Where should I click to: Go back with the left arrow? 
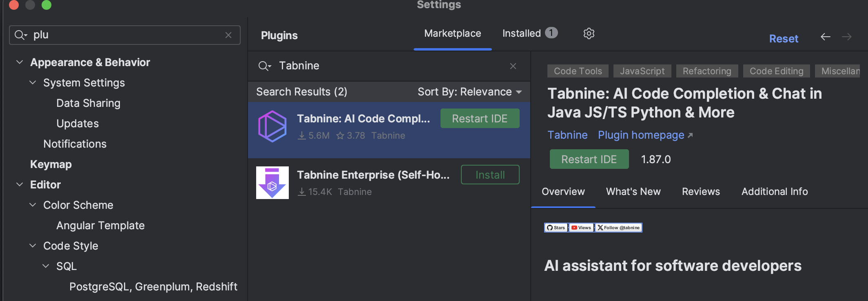coord(826,37)
